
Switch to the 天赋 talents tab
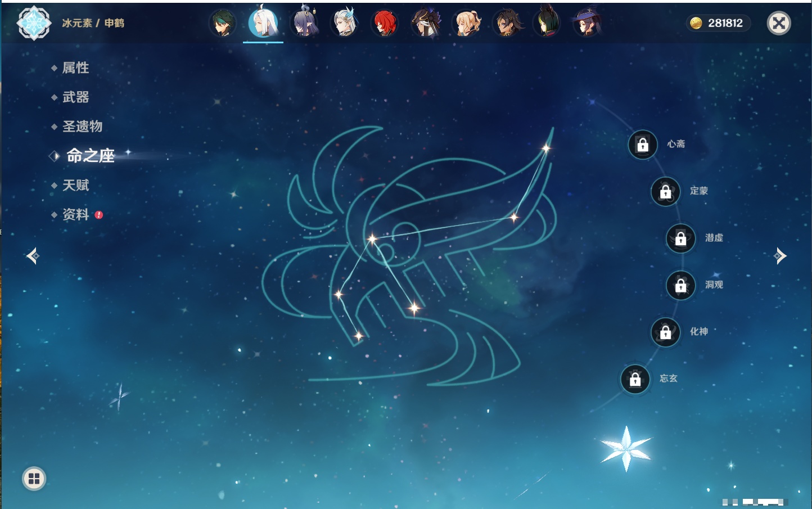pyautogui.click(x=76, y=185)
